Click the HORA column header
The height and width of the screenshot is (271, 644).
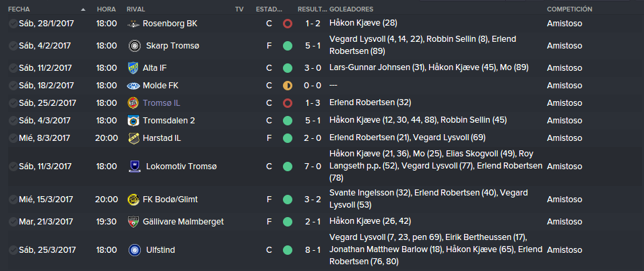coord(106,9)
